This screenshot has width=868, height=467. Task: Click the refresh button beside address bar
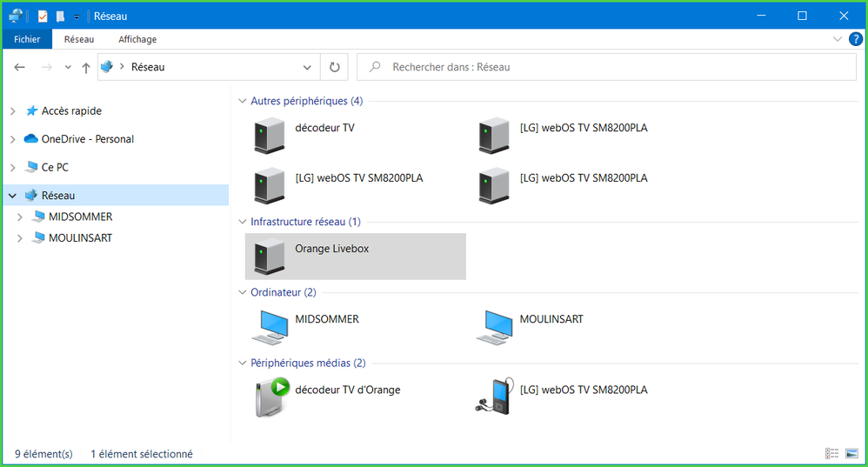(334, 67)
